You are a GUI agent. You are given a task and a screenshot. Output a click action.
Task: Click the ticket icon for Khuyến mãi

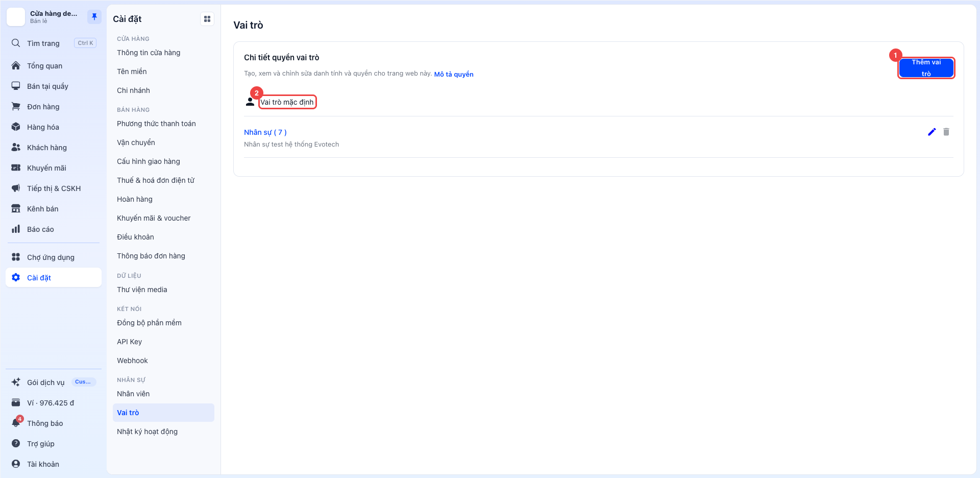point(16,168)
